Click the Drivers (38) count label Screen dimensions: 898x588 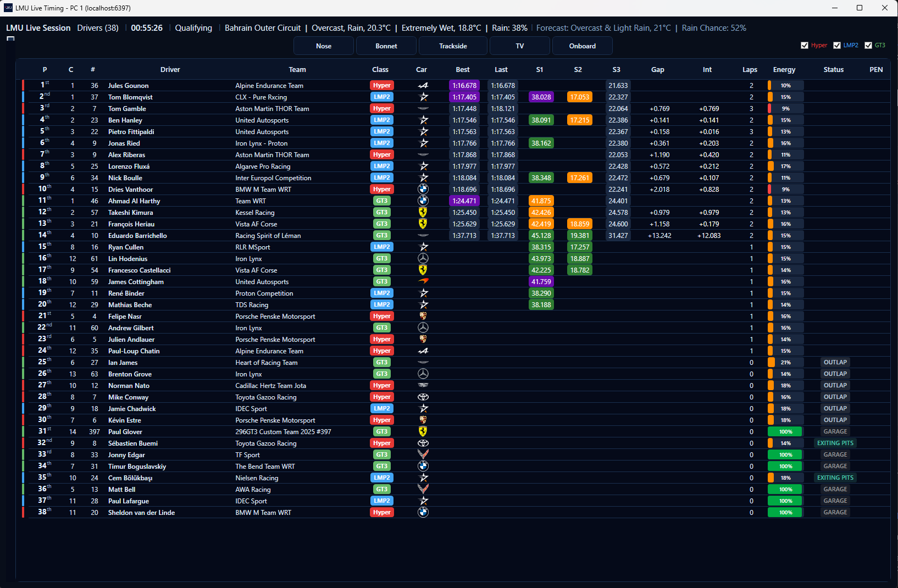(x=98, y=28)
